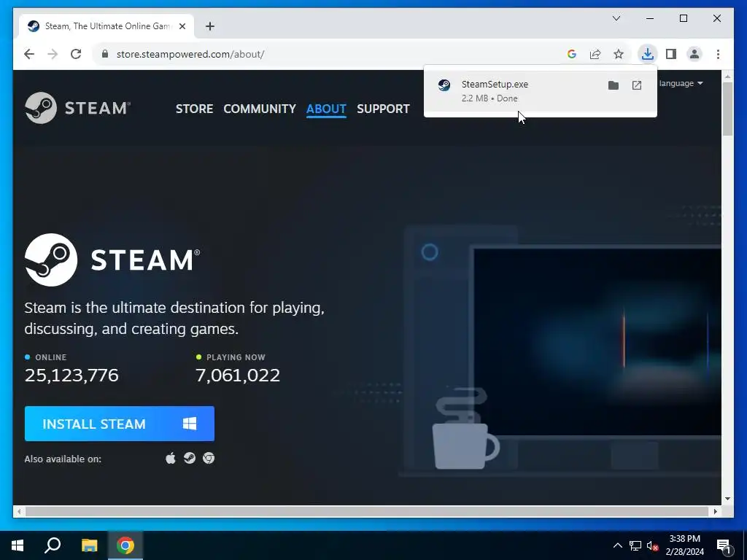The width and height of the screenshot is (747, 560).
Task: Click the macOS Apple download icon
Action: pos(170,458)
